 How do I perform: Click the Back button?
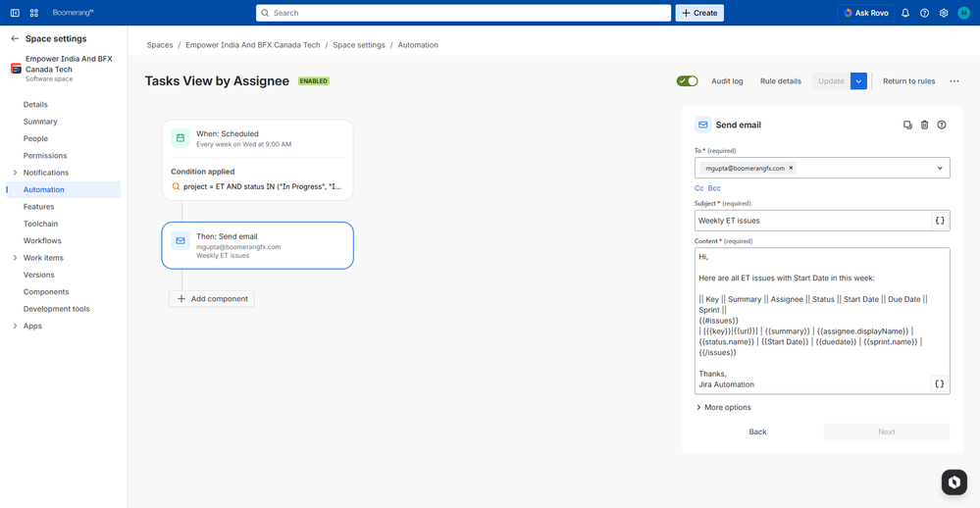click(x=757, y=432)
